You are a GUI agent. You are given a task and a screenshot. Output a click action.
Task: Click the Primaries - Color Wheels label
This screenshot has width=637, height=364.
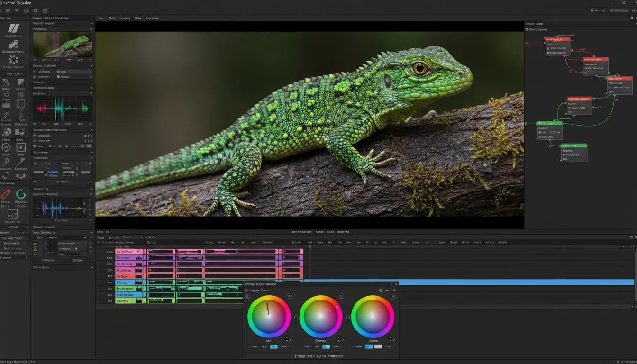point(319,355)
